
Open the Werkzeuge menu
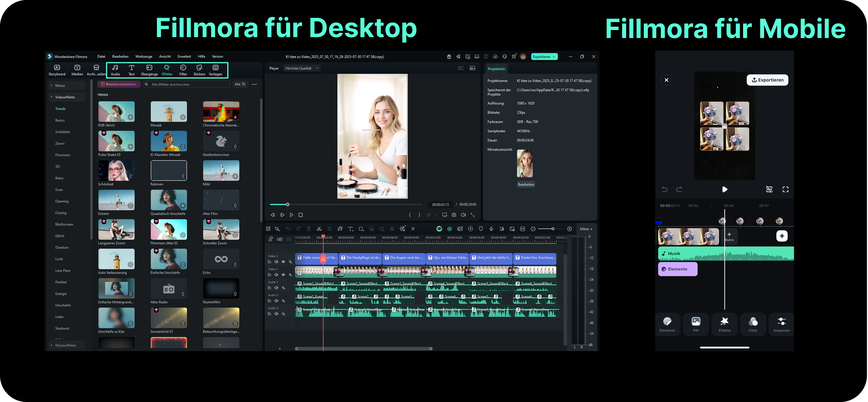[144, 57]
